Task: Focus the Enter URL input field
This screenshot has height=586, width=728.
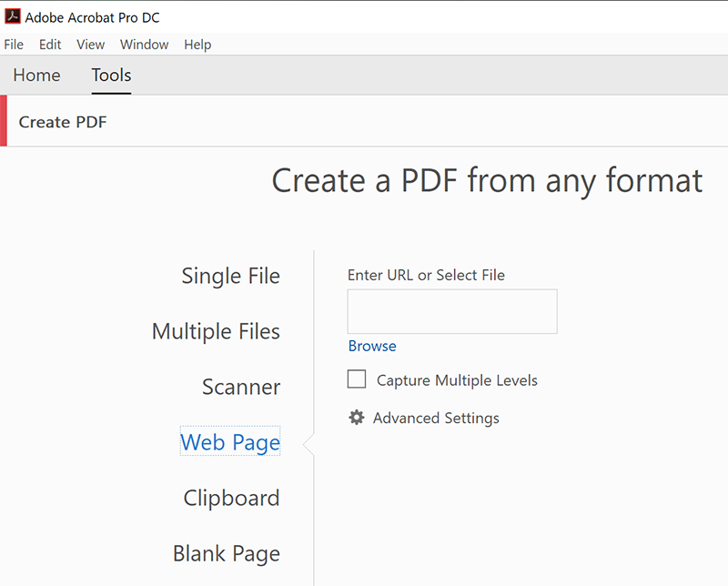Action: pos(452,311)
